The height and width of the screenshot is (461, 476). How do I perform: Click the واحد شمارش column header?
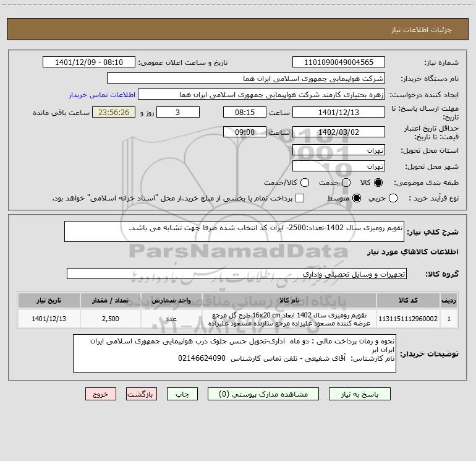coord(171,300)
